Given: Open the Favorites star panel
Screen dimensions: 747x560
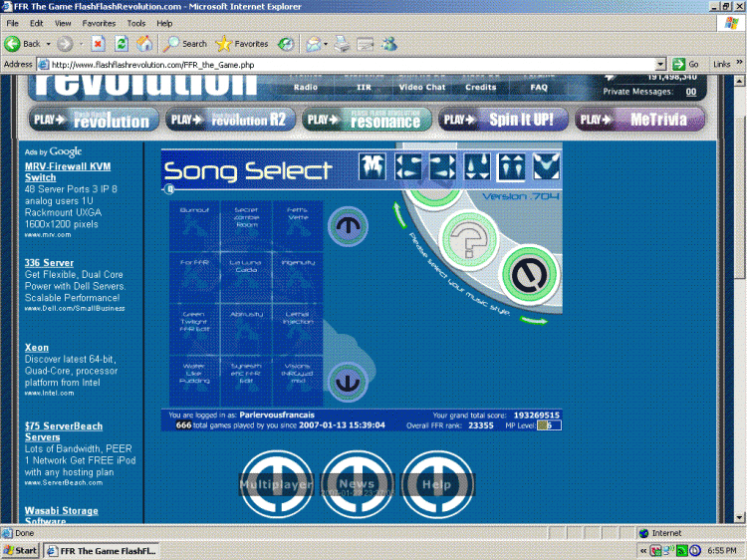Looking at the screenshot, I should tap(242, 44).
